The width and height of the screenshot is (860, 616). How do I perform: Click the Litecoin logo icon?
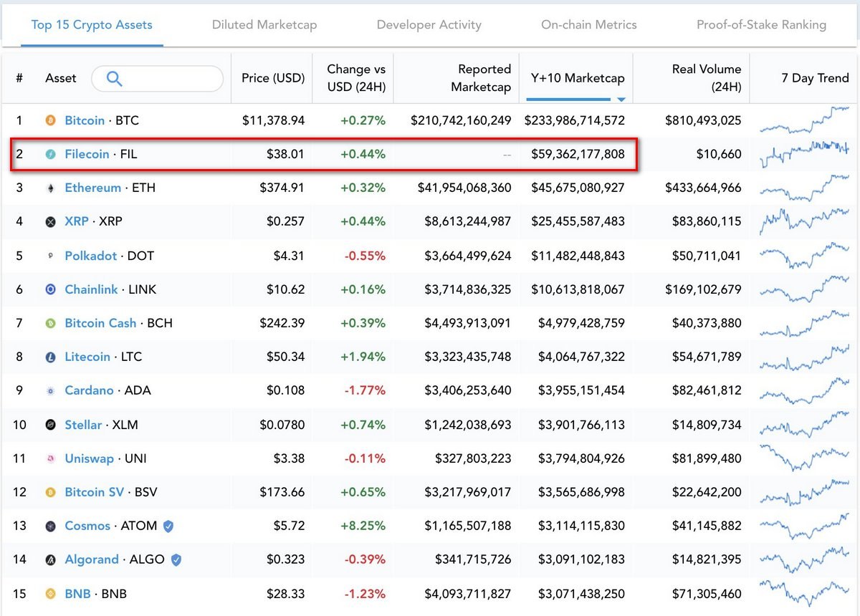point(50,357)
